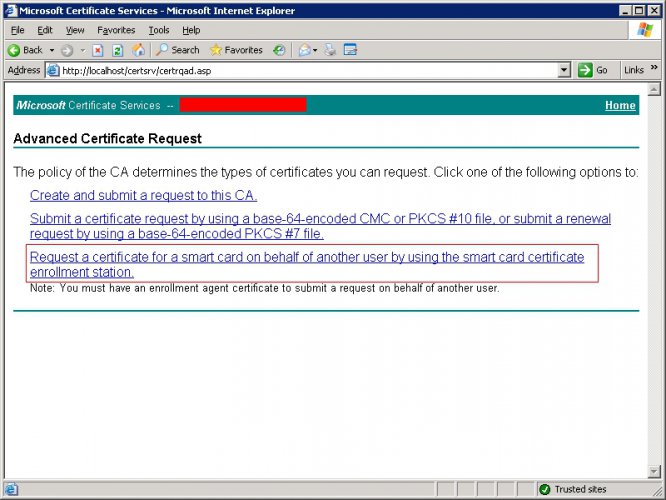The image size is (666, 500).
Task: Go to the Home page icon
Action: (138, 50)
